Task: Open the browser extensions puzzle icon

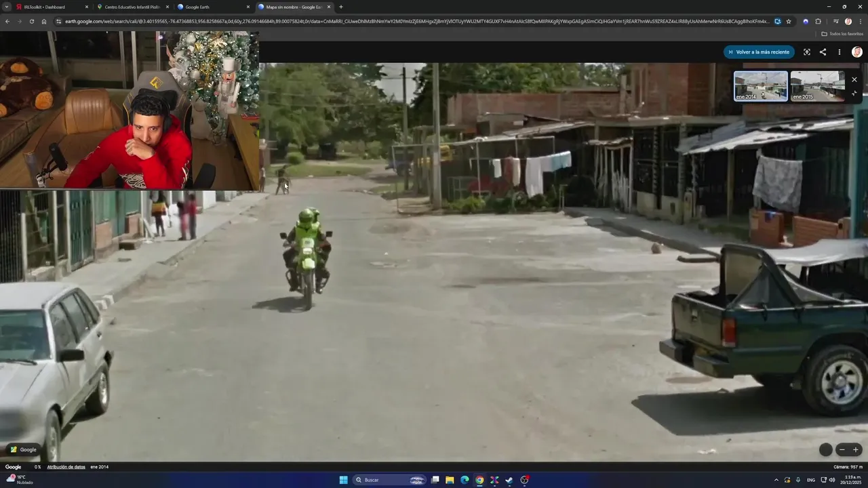Action: pyautogui.click(x=818, y=21)
